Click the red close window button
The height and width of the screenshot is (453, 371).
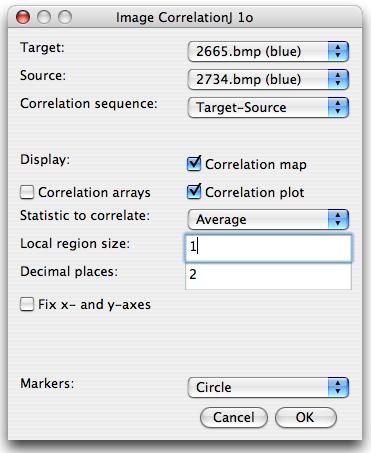pos(23,17)
